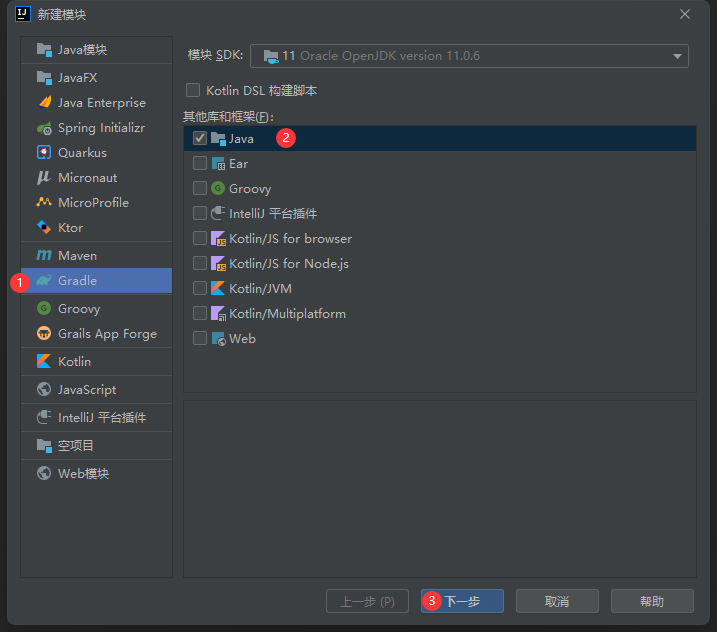
Task: Click the Grails App Forge icon
Action: click(x=44, y=333)
